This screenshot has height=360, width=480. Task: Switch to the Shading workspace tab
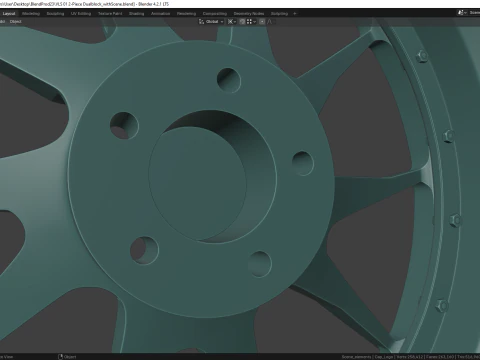pyautogui.click(x=137, y=14)
